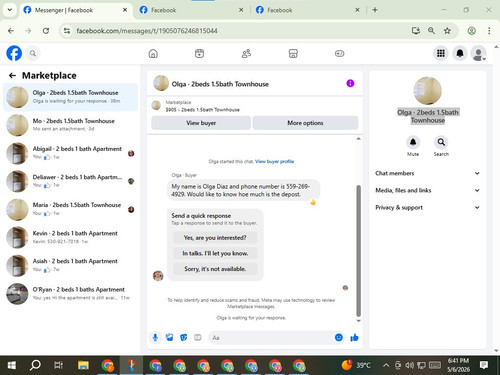This screenshot has height=375, width=500.
Task: Send quick response Yes, are you interested?
Action: tap(215, 238)
